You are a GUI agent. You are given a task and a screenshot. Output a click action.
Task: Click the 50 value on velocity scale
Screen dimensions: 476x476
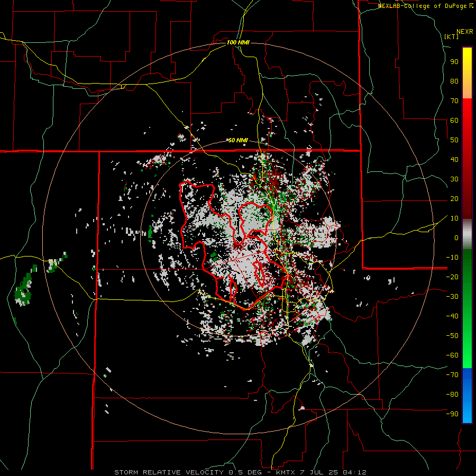pos(454,140)
